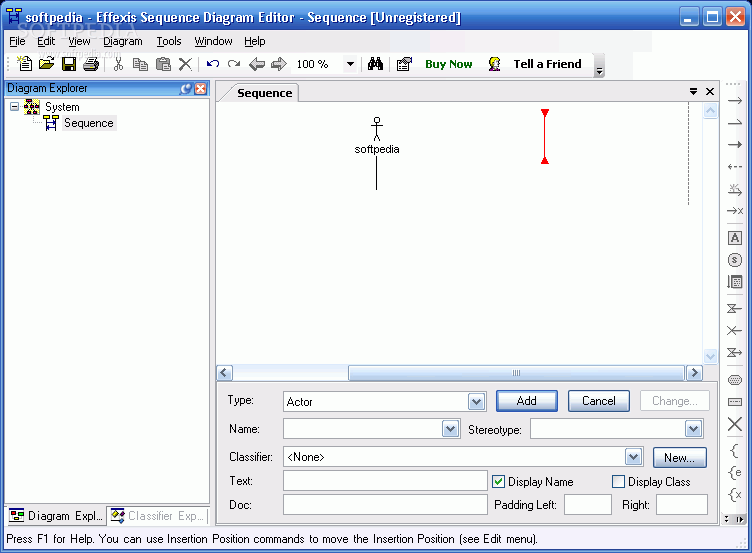Image resolution: width=752 pixels, height=553 pixels.
Task: Switch to the Diagram Explorer bottom tab
Action: [x=56, y=516]
